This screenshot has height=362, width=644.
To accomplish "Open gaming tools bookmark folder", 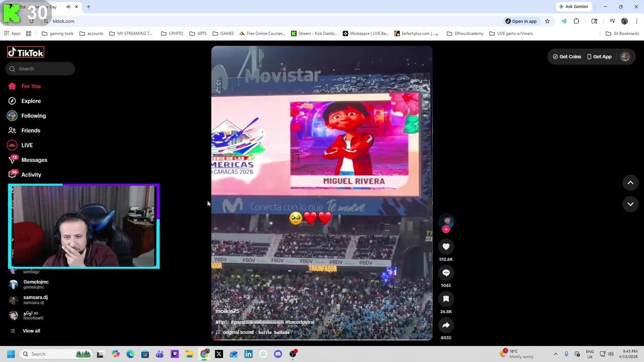I will tap(58, 34).
